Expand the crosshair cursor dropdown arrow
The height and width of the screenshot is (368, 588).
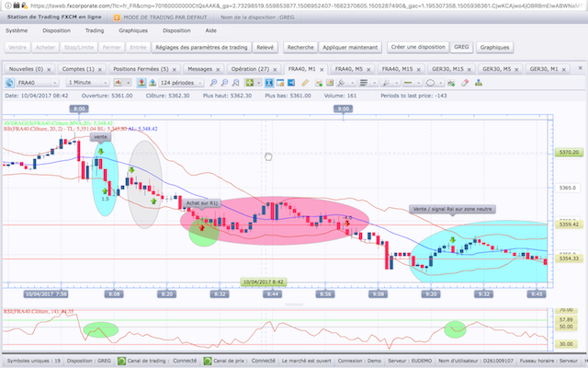click(258, 83)
